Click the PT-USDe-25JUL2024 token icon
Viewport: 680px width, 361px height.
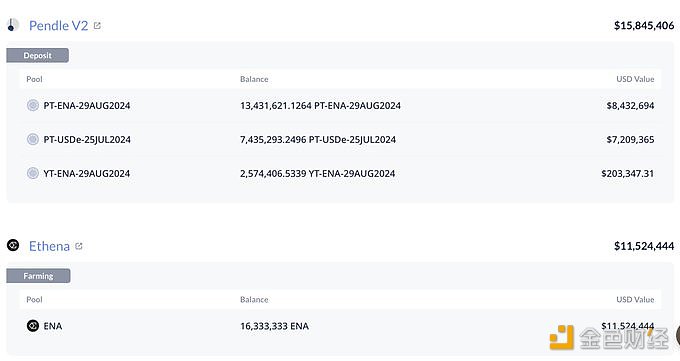[x=33, y=139]
